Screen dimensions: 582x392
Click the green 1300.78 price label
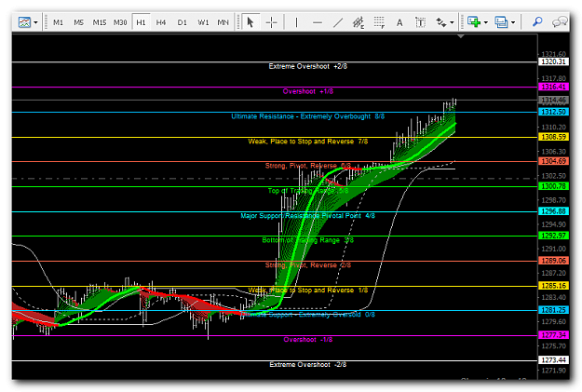pos(553,186)
